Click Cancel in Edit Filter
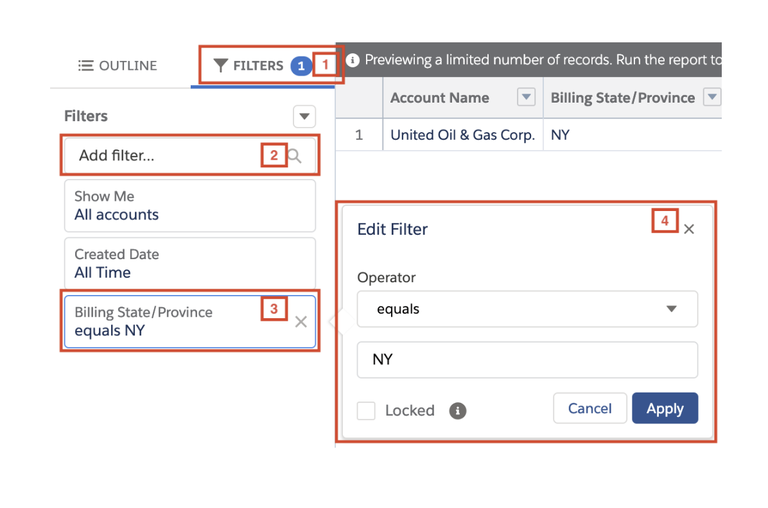This screenshot has height=508, width=768. point(589,408)
